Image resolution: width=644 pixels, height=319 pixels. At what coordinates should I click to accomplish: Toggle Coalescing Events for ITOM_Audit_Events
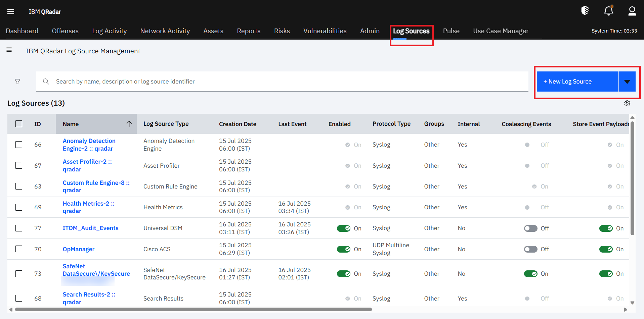coord(530,228)
